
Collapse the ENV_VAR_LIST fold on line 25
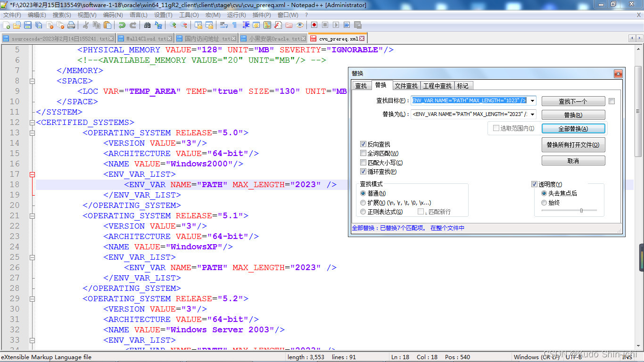[x=32, y=257]
